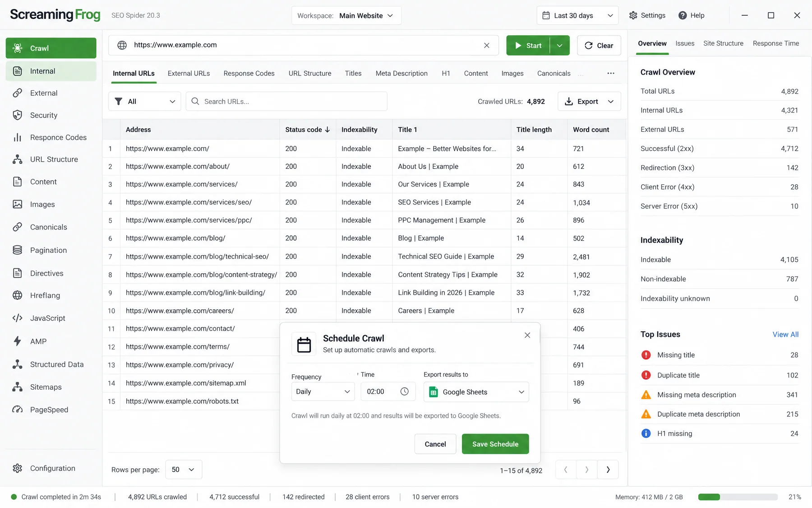Click the Search URLs input field

(286, 102)
